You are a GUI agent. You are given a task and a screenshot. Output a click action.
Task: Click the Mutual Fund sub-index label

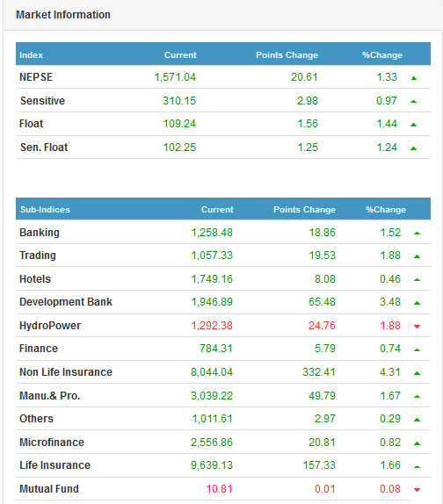click(x=49, y=489)
